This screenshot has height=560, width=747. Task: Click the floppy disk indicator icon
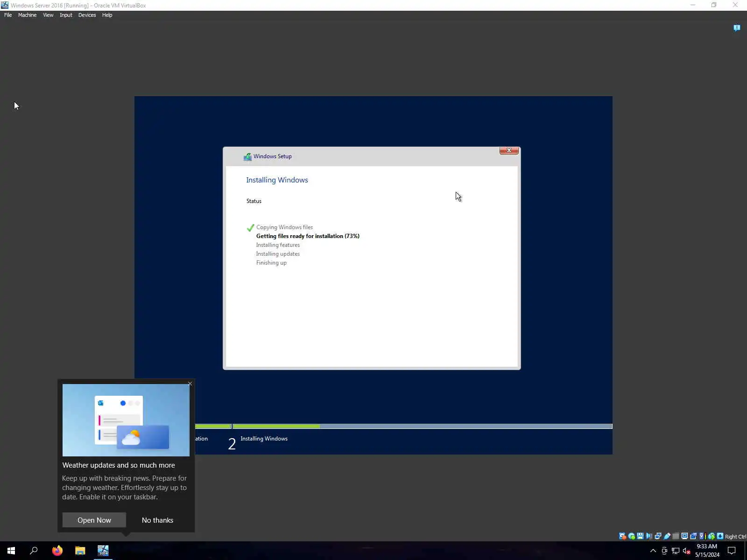pyautogui.click(x=640, y=536)
